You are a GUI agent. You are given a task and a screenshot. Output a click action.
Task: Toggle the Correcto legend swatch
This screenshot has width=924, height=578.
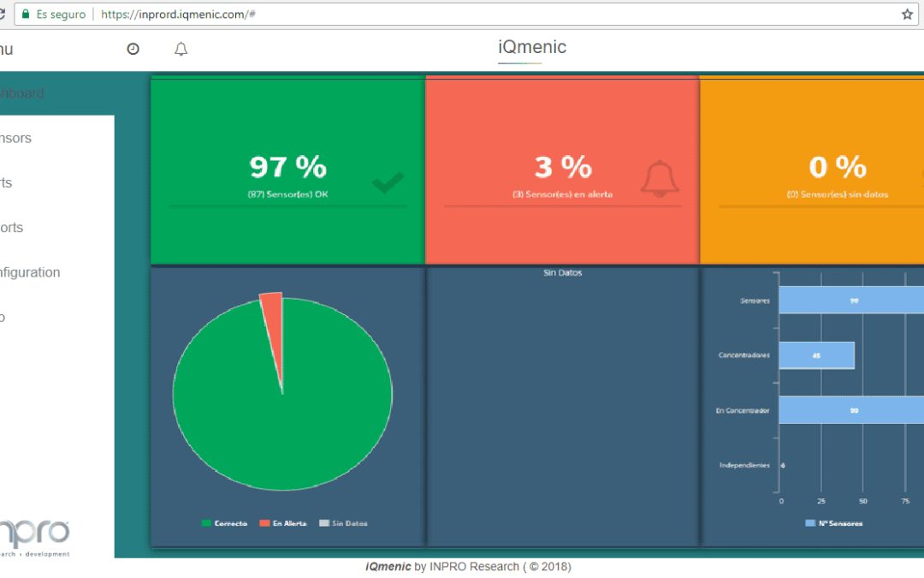(x=206, y=523)
